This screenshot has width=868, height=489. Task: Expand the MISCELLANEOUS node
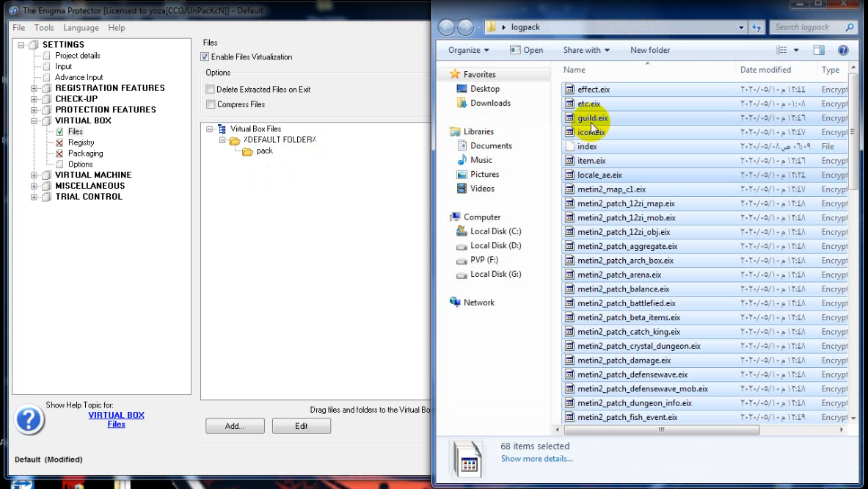pos(34,186)
